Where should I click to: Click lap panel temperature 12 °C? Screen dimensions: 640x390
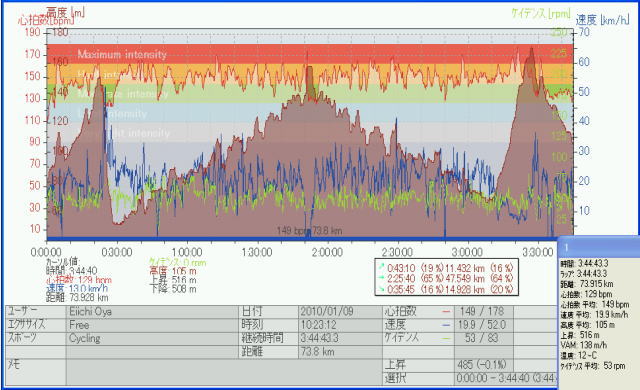579,355
